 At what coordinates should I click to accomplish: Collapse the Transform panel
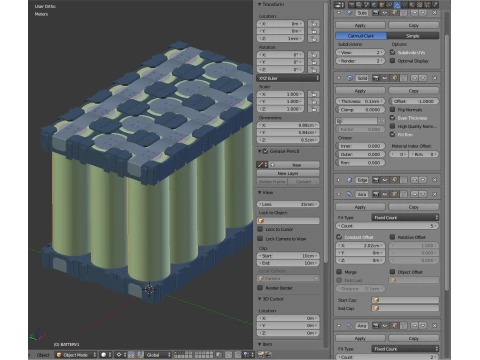click(260, 4)
